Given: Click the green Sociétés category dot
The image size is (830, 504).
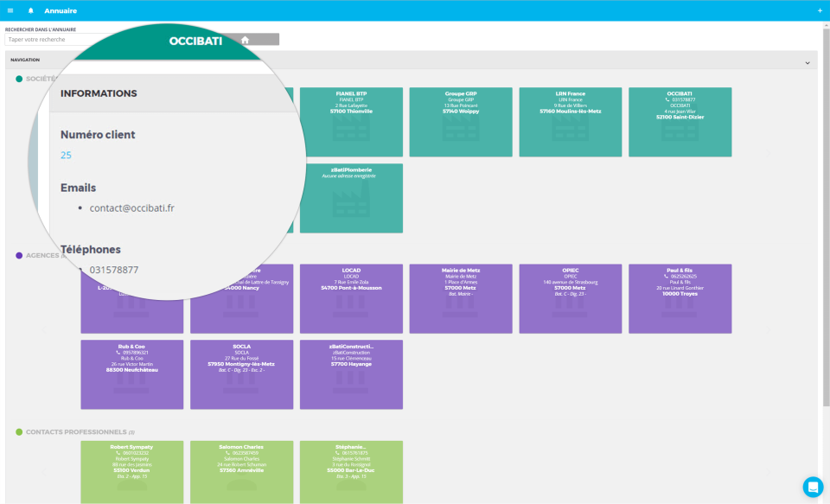Looking at the screenshot, I should (x=19, y=79).
